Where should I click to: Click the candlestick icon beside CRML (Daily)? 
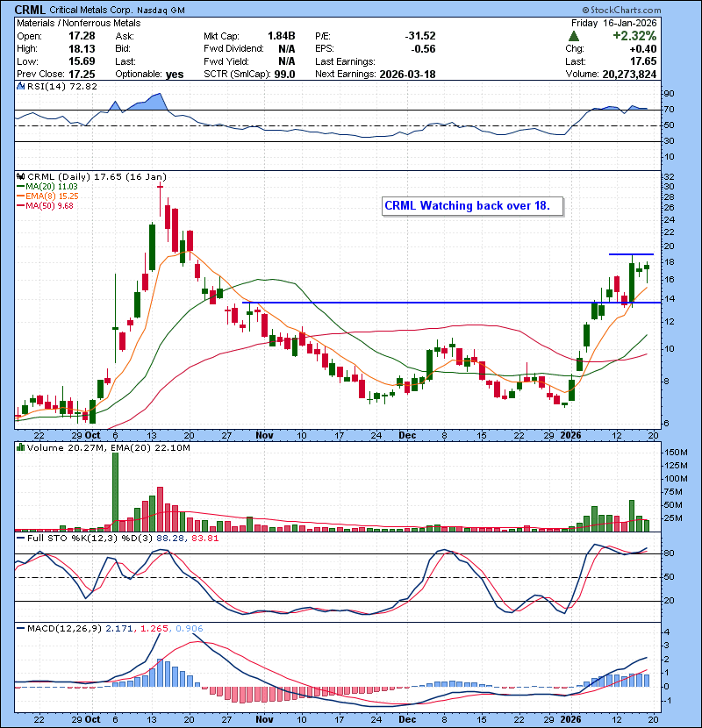(x=21, y=177)
